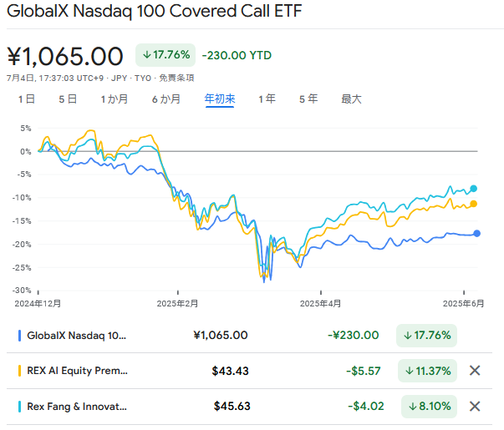
Task: Select the 1日 time range tab
Action: coord(27,99)
